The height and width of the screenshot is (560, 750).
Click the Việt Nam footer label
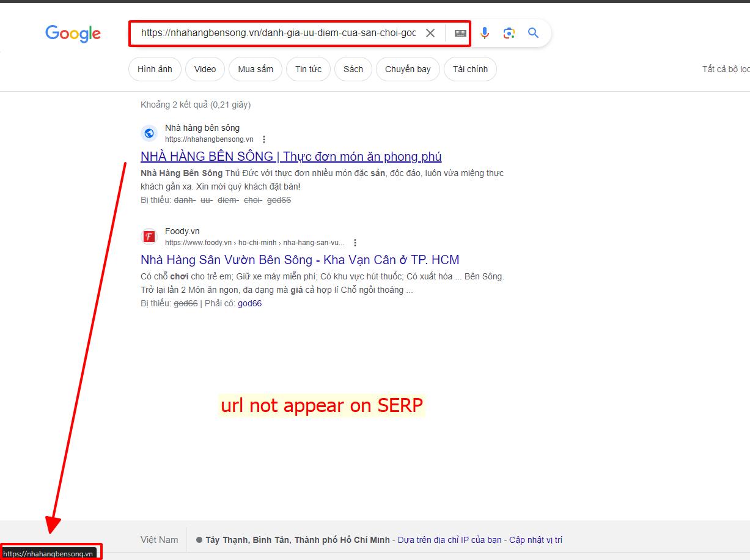(x=160, y=540)
